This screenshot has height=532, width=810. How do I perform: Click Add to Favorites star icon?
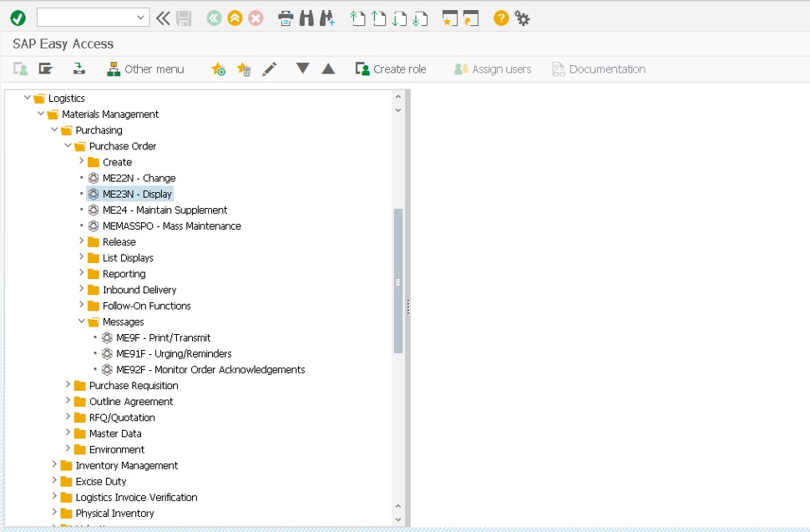pyautogui.click(x=218, y=69)
